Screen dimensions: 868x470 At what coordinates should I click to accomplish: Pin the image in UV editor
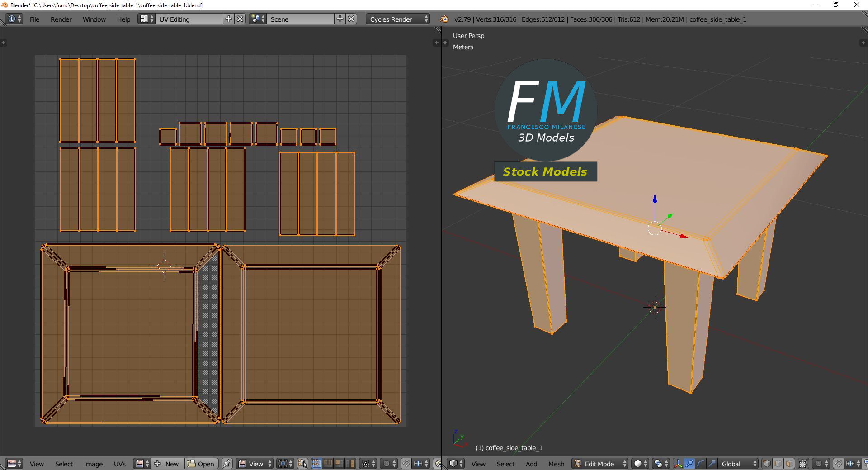pyautogui.click(x=227, y=464)
